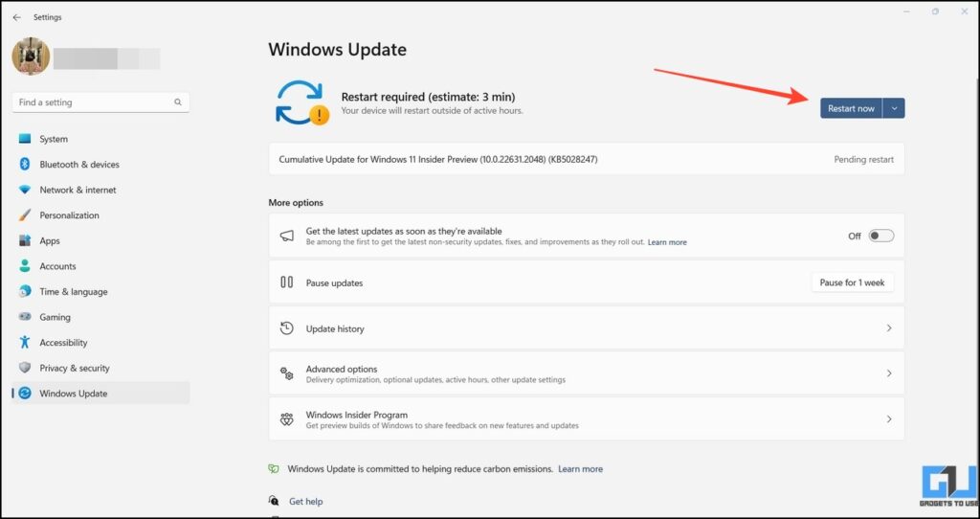Click the back arrow in Settings title bar
The width and height of the screenshot is (980, 519).
16,17
